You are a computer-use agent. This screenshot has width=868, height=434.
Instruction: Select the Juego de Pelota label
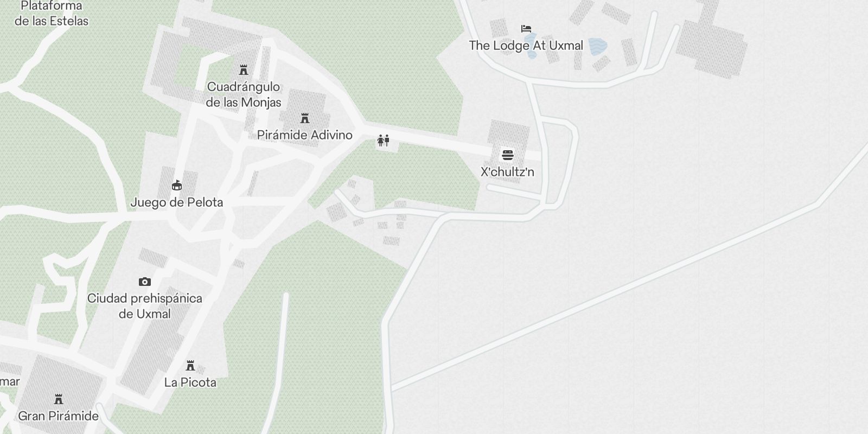tap(177, 202)
